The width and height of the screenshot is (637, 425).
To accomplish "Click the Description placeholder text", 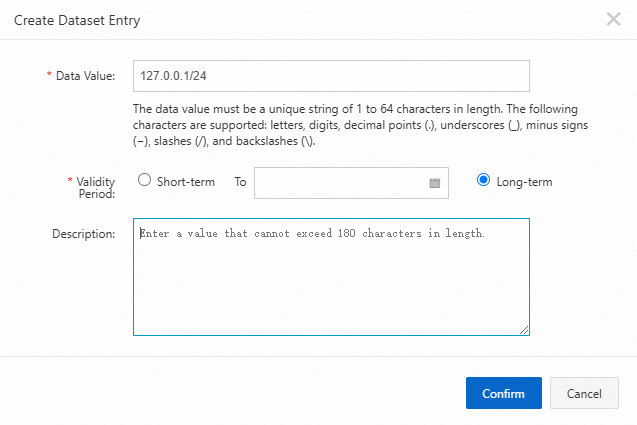I will 312,234.
